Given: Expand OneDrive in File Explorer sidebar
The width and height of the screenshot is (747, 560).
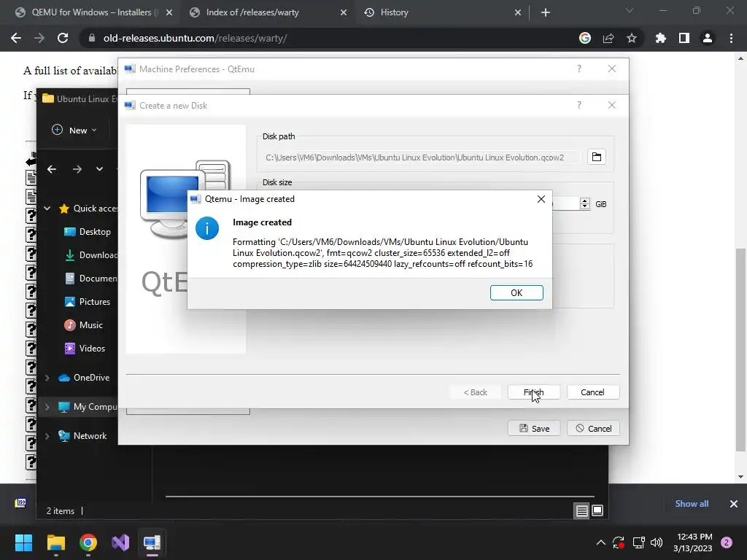Looking at the screenshot, I should 47,378.
